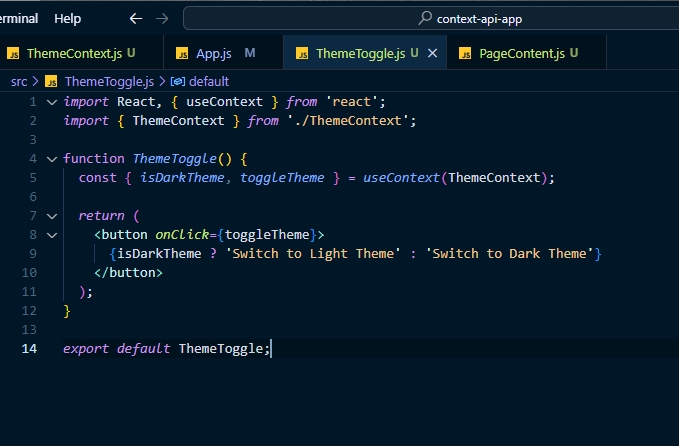Viewport: 679px width, 446px height.
Task: Click the breadcrumb symbol icon before default
Action: coord(178,81)
